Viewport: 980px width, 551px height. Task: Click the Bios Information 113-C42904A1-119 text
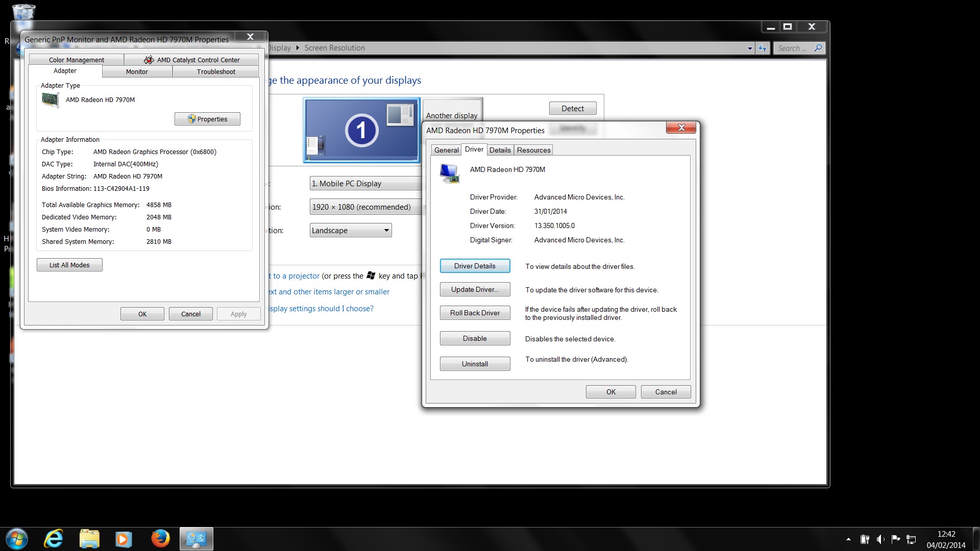tap(95, 189)
